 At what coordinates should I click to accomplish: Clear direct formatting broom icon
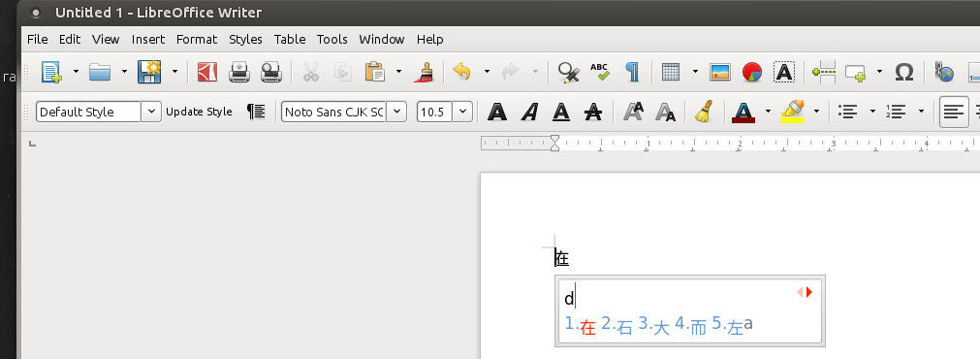[x=704, y=112]
